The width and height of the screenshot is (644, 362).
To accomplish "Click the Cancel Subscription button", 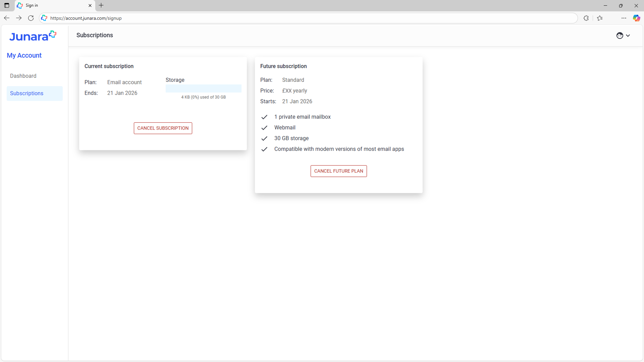I will click(x=163, y=128).
